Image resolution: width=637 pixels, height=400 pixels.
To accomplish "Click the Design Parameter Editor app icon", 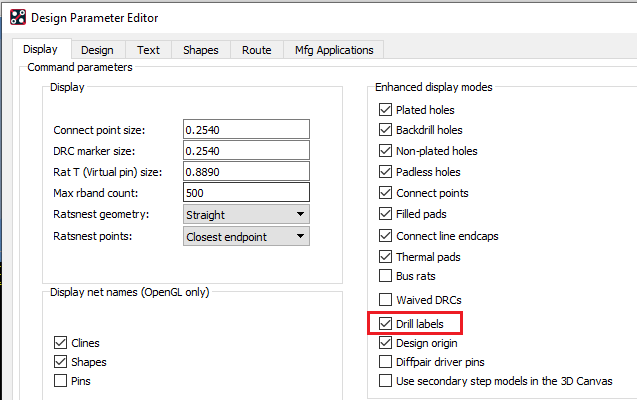I will 17,17.
